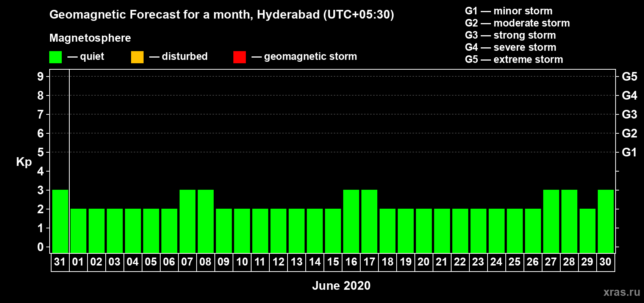Screen dimensions: 644x303
Task: Click the G5 extreme storm legend line
Action: pyautogui.click(x=514, y=59)
